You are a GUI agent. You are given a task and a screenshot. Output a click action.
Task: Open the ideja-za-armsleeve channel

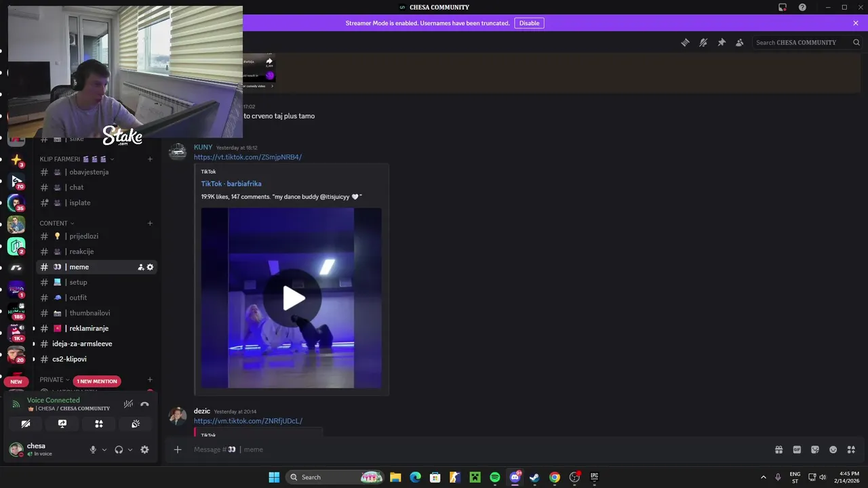pos(97,344)
